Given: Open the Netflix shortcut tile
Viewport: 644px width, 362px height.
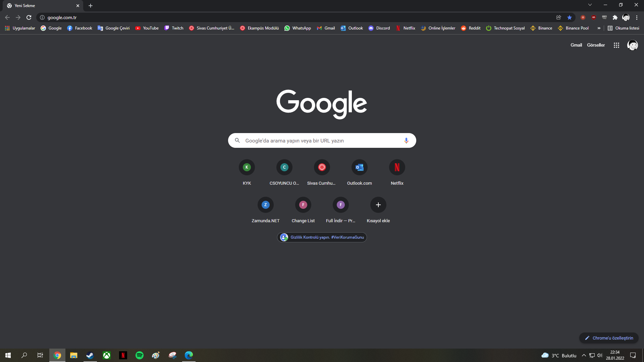Looking at the screenshot, I should [397, 168].
